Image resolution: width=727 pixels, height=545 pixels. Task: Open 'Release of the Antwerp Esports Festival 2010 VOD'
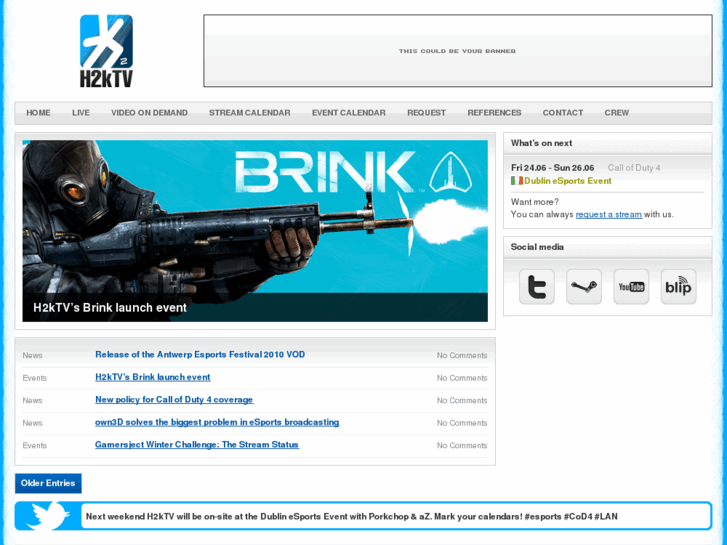click(200, 355)
